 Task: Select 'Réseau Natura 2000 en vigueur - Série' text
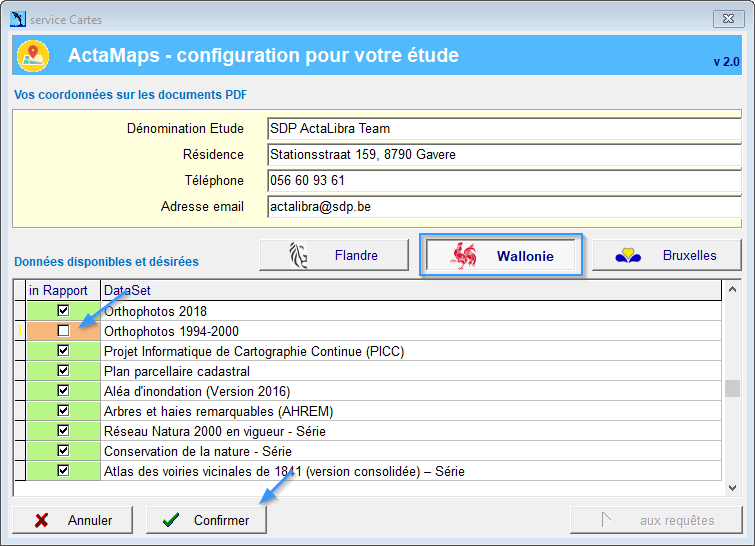coord(214,431)
